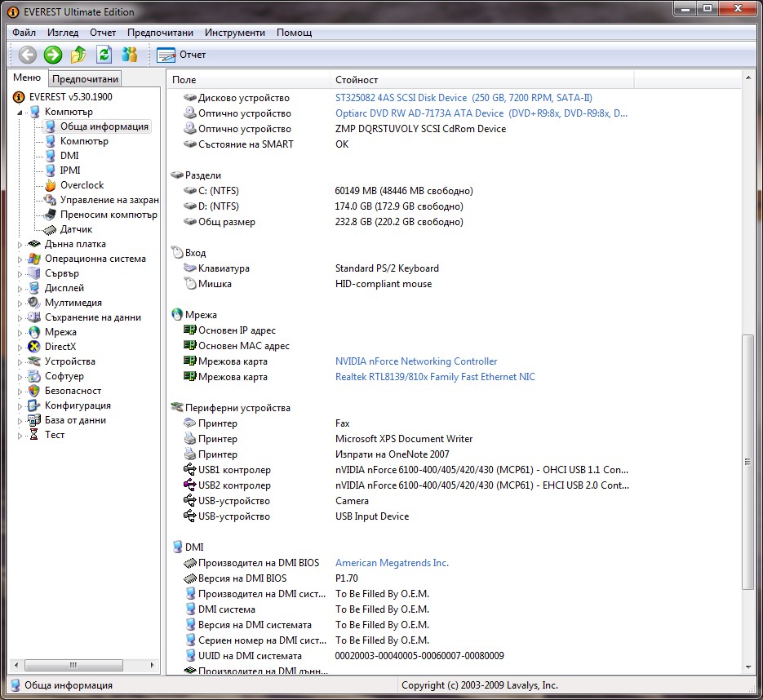
Task: Click the Мрежа globe icon in the tree
Action: [34, 332]
